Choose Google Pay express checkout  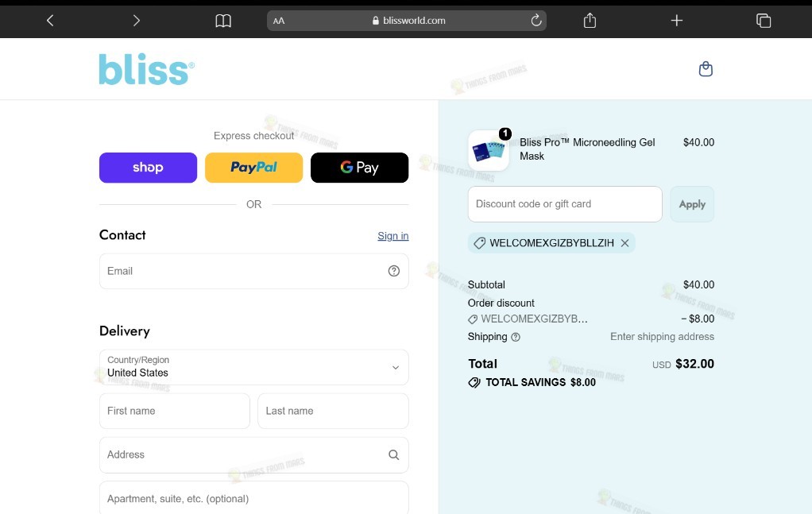pos(359,168)
